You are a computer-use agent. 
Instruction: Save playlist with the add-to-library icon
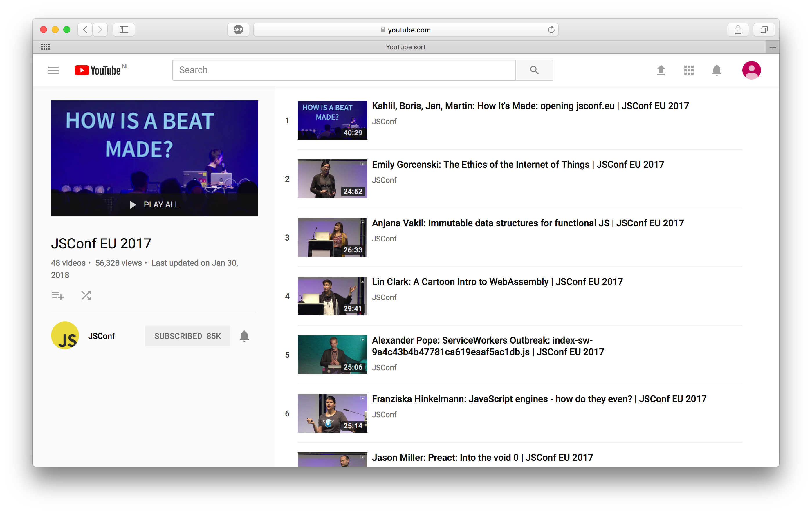58,296
